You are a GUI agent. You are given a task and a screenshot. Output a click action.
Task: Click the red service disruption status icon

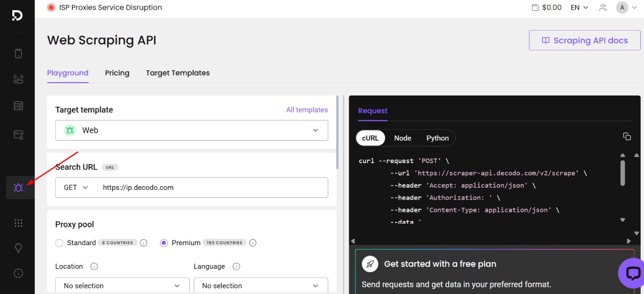click(x=51, y=8)
